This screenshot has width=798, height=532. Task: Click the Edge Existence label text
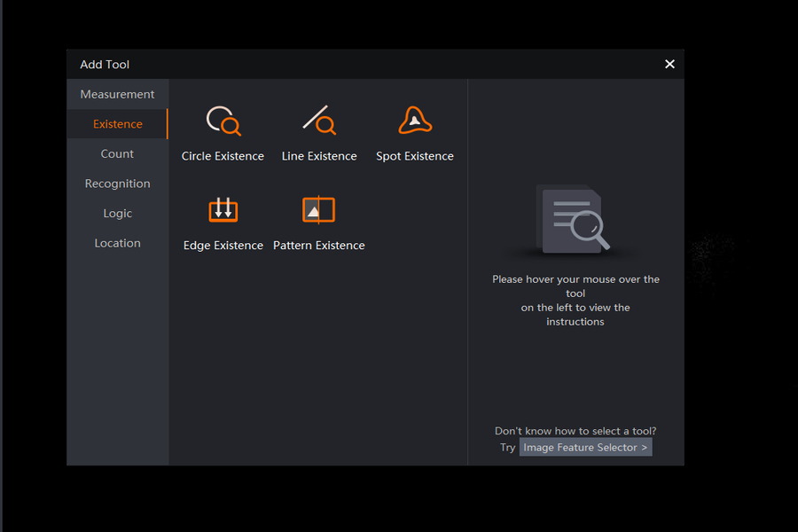tap(223, 246)
